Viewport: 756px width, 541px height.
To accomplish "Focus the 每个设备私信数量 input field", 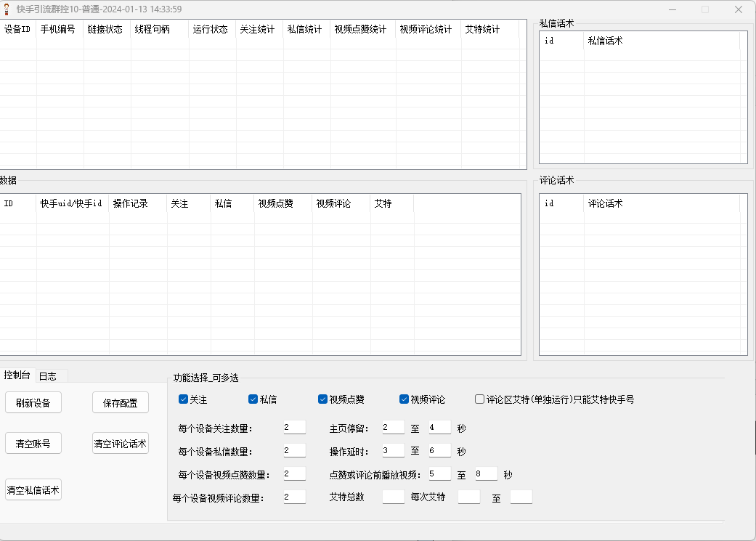I will (x=294, y=451).
